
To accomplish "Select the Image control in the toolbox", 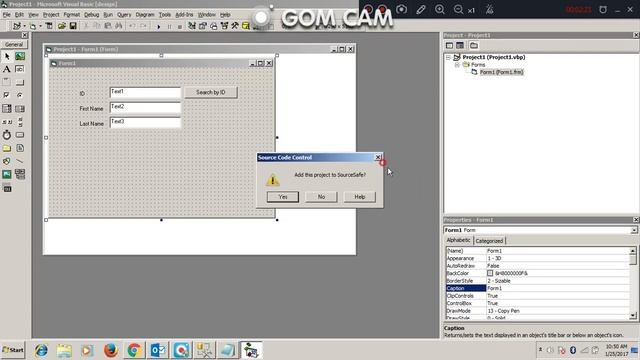I will [x=7, y=174].
